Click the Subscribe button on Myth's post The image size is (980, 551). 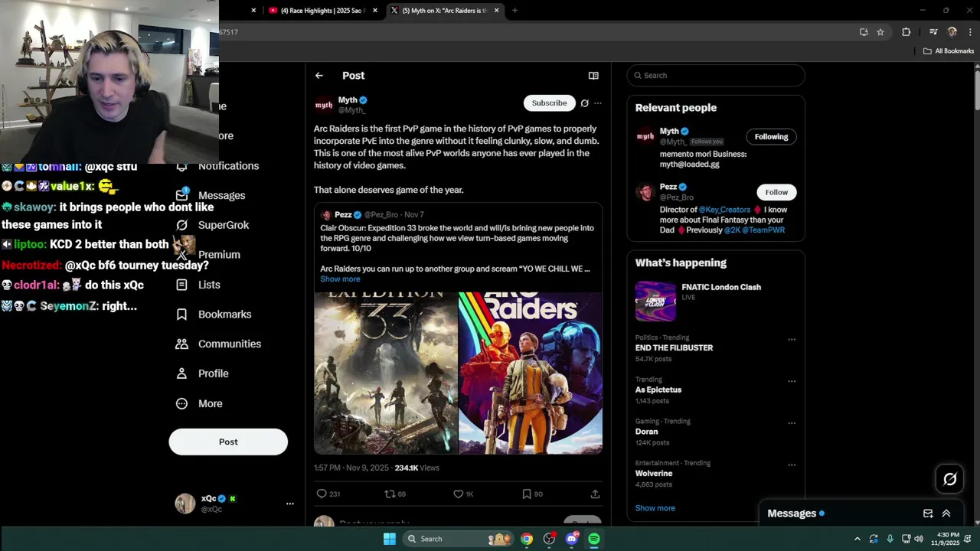[549, 103]
